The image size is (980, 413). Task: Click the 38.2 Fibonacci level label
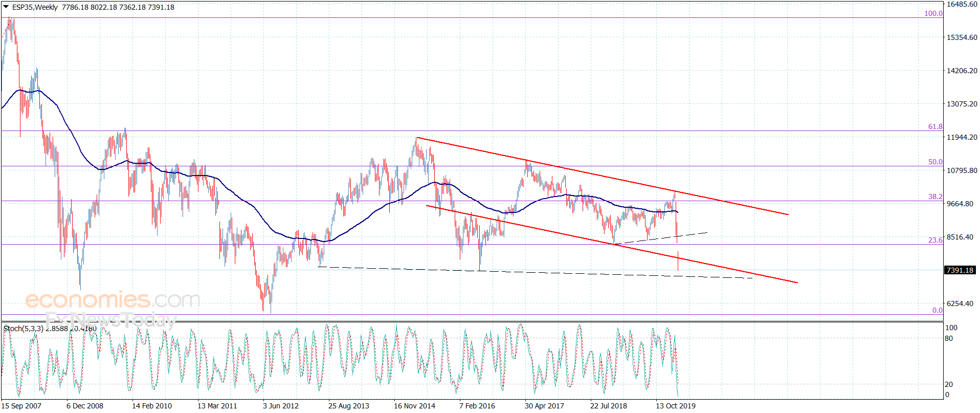935,197
